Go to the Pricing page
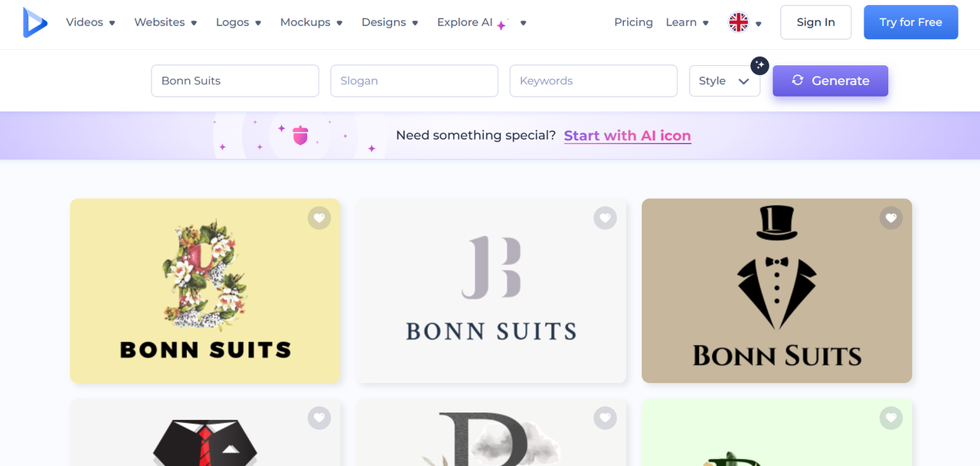This screenshot has height=466, width=980. [x=633, y=23]
